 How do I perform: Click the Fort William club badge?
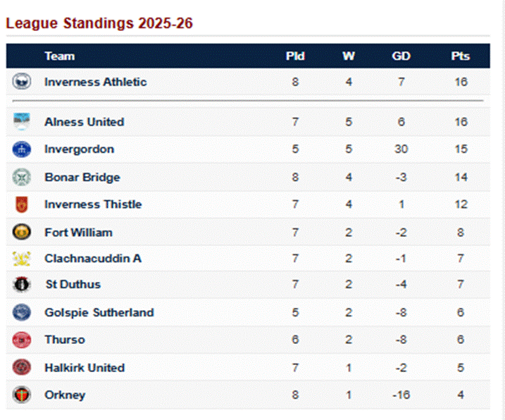tap(22, 232)
